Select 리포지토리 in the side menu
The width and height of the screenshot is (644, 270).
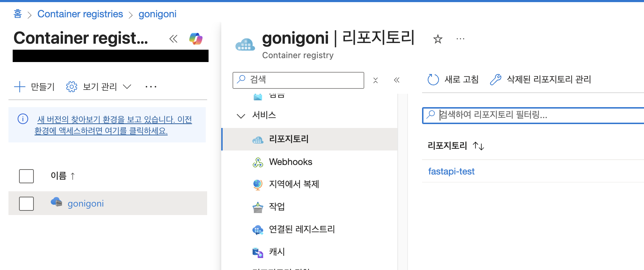289,139
